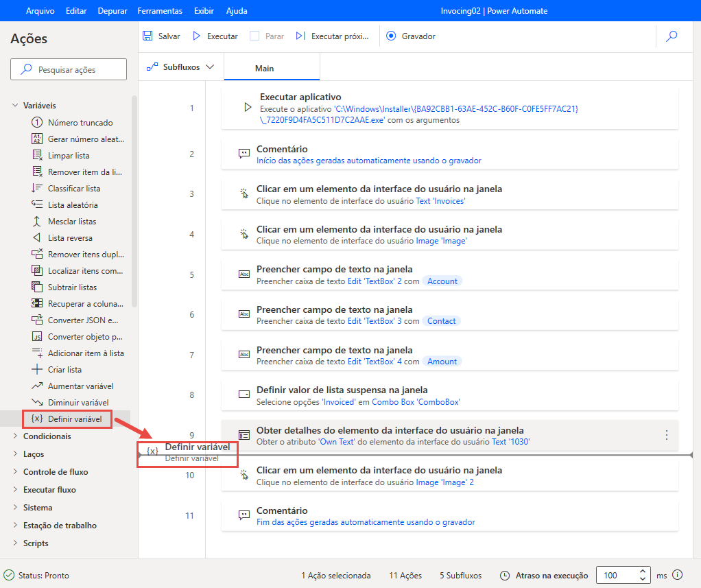Viewport: 701px width, 588px height.
Task: Click the Text '1030' link in step 9
Action: pyautogui.click(x=510, y=442)
